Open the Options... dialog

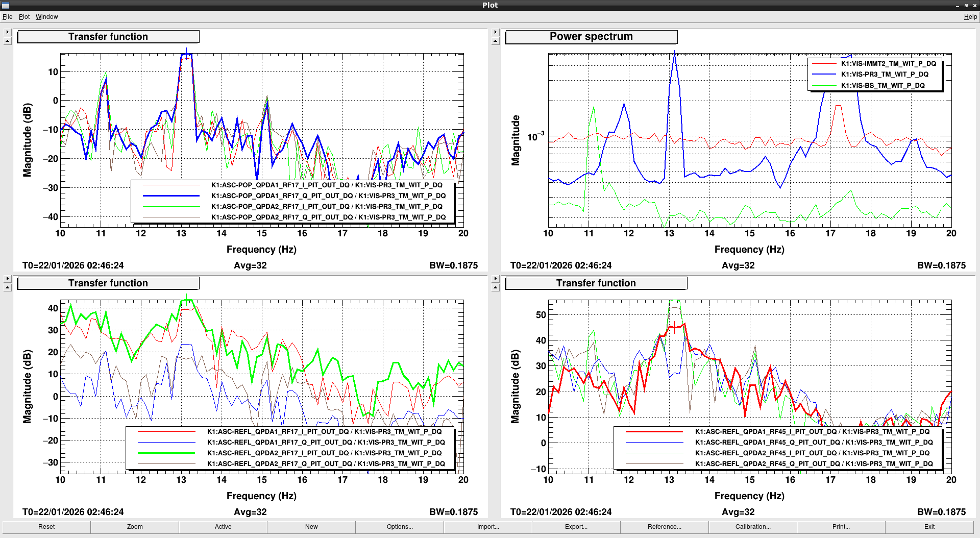tap(400, 527)
